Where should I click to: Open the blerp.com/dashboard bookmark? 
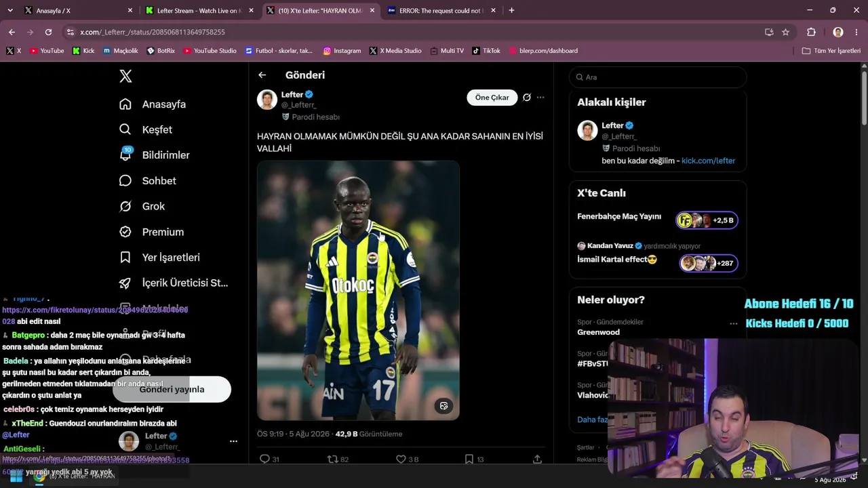(x=543, y=51)
